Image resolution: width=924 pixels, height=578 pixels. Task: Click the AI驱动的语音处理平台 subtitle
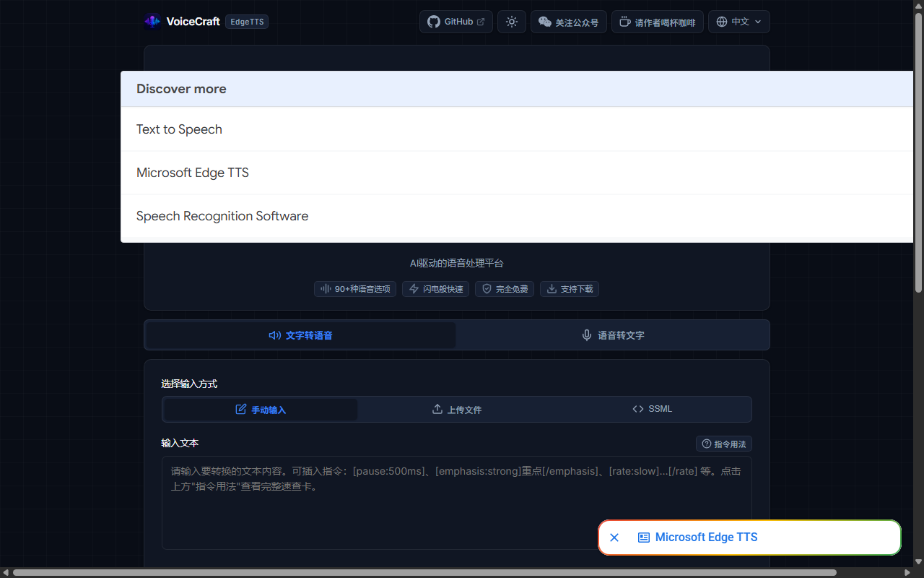click(457, 264)
